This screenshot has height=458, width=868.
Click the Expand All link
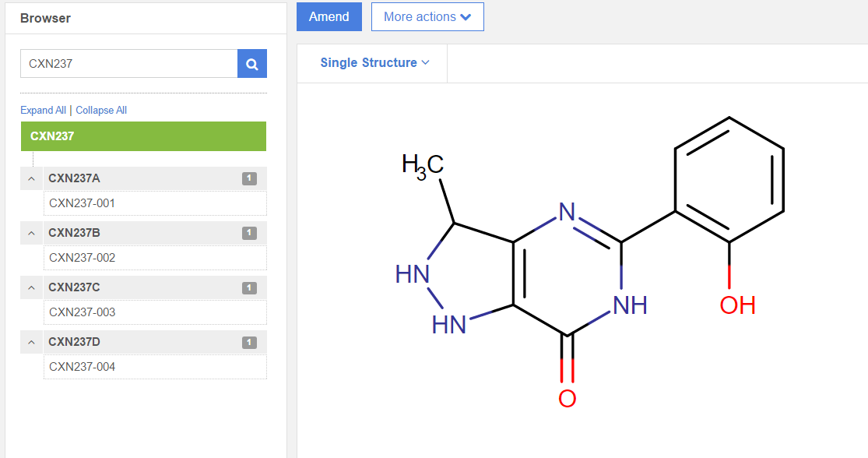pyautogui.click(x=43, y=111)
